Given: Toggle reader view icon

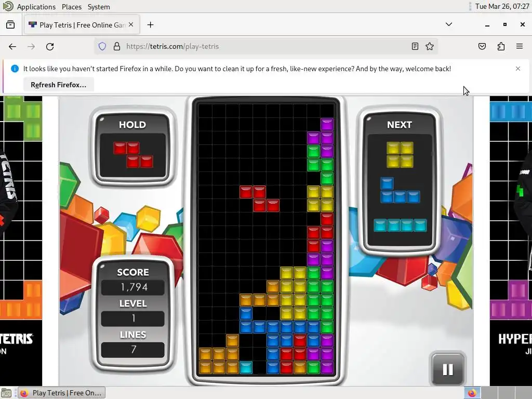Looking at the screenshot, I should [415, 46].
